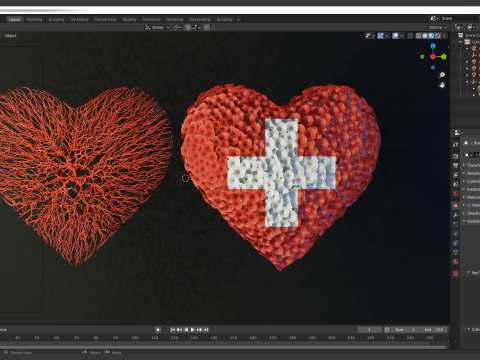Open the Modeling workspace tab

[x=34, y=19]
